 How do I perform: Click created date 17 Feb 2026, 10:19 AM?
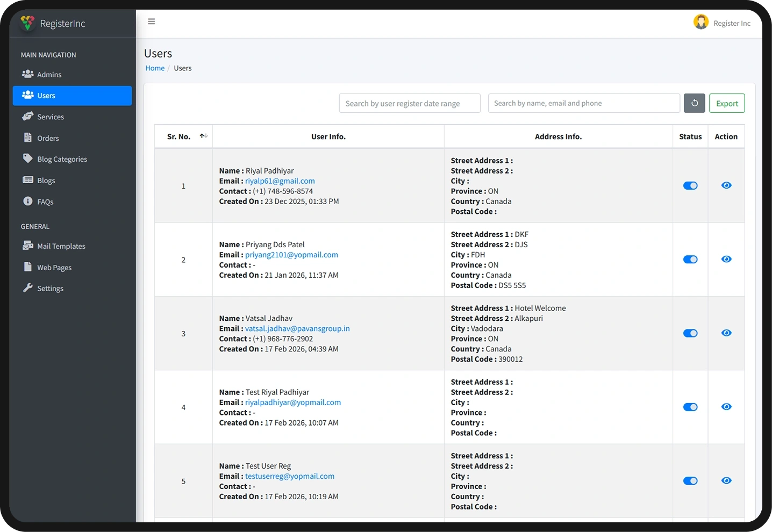click(302, 497)
